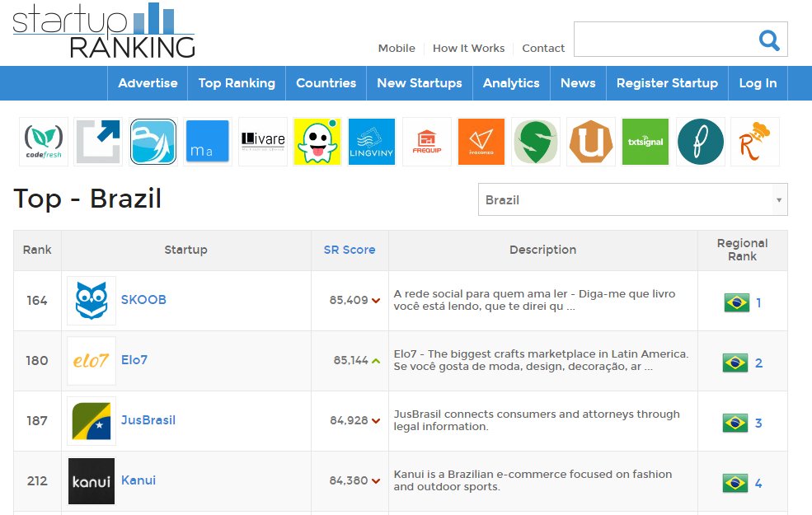The width and height of the screenshot is (812, 515).
Task: Click the Brazil flag in Elo7 row
Action: [x=735, y=363]
